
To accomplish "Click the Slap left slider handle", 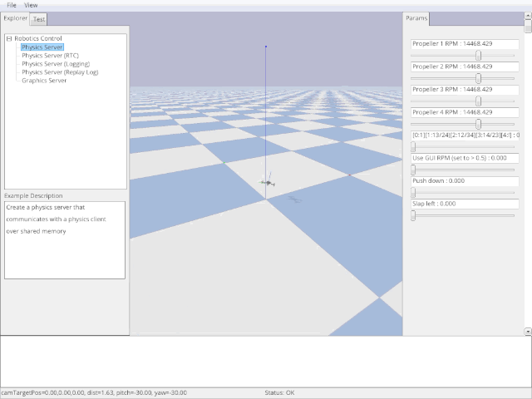I will (x=413, y=215).
